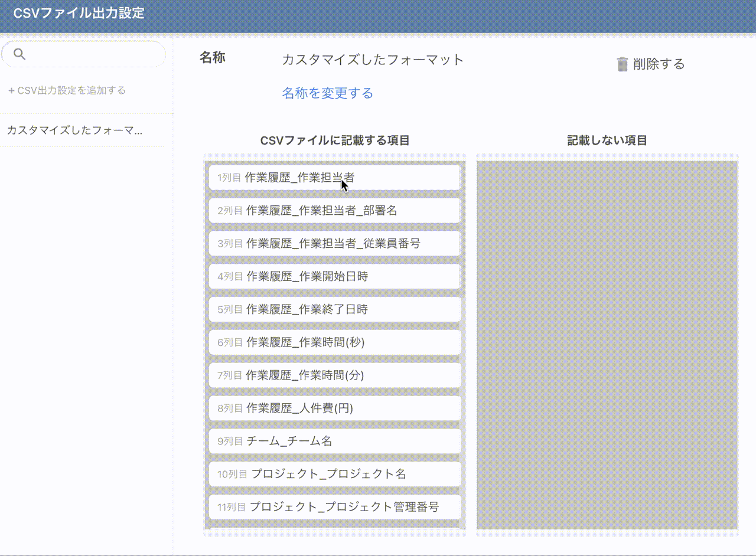Image resolution: width=756 pixels, height=556 pixels.
Task: Click the '名称を変更する' link
Action: point(327,93)
